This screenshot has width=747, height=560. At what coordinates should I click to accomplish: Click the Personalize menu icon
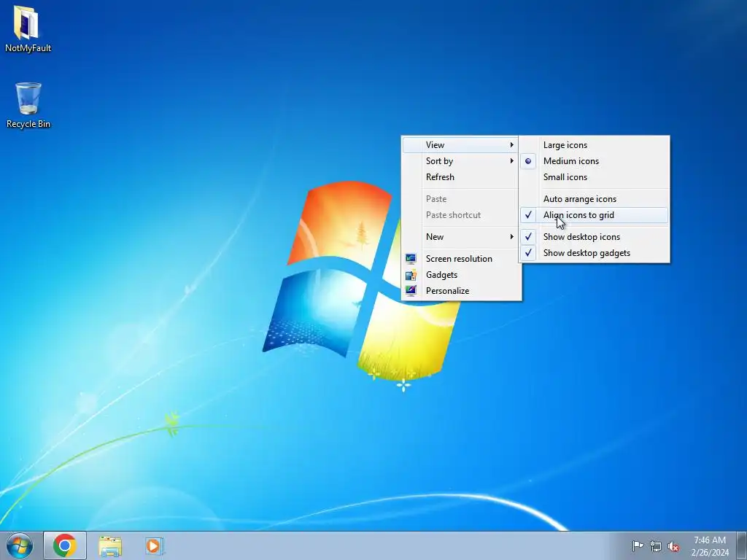(411, 290)
